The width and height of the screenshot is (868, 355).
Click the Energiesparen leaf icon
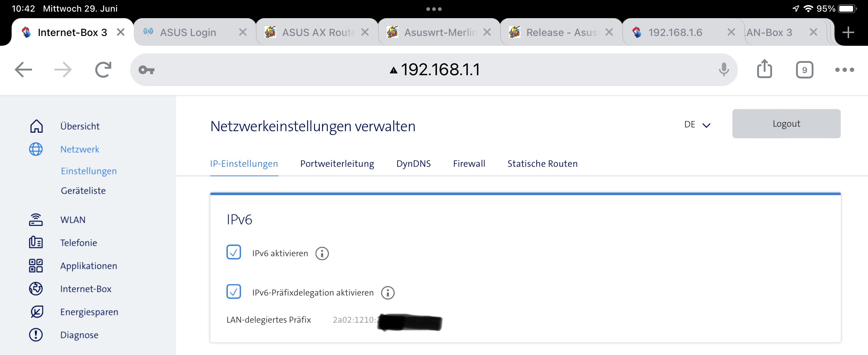[36, 312]
